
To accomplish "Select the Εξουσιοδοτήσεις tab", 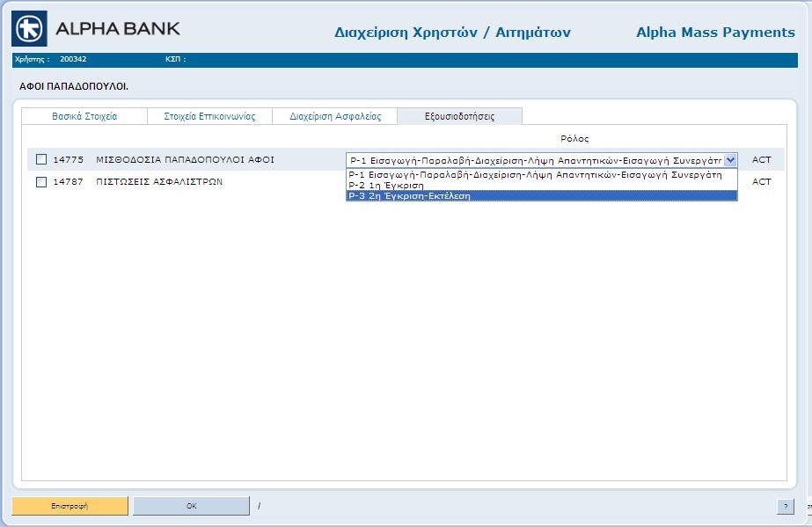I will pyautogui.click(x=460, y=116).
